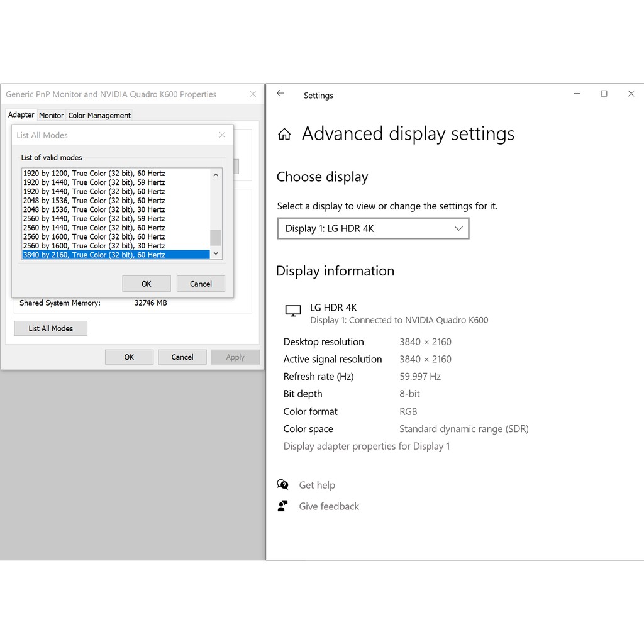This screenshot has height=644, width=644.
Task: Select 2560 by 1440, 60 Hertz mode
Action: pos(94,228)
